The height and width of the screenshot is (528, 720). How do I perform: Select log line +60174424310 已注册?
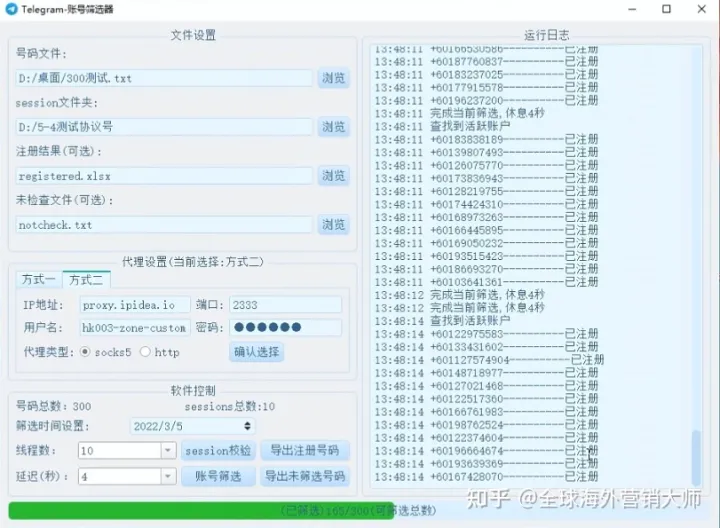pyautogui.click(x=486, y=204)
